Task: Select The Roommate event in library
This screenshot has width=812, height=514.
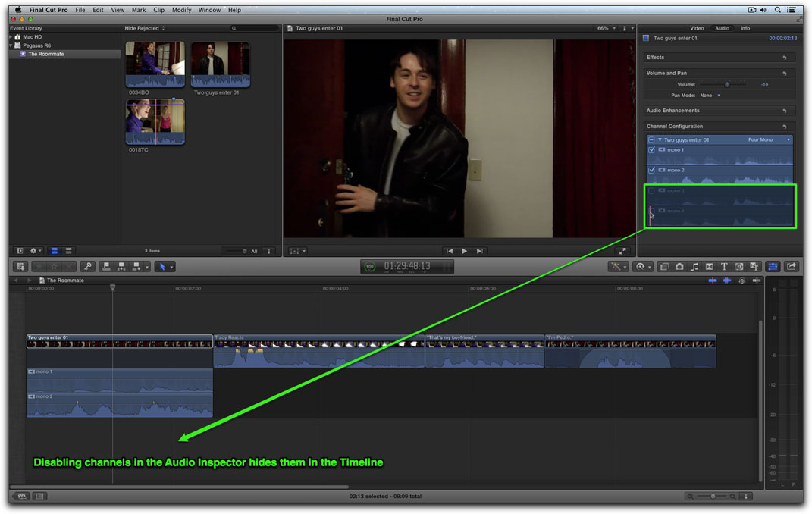Action: pos(45,54)
